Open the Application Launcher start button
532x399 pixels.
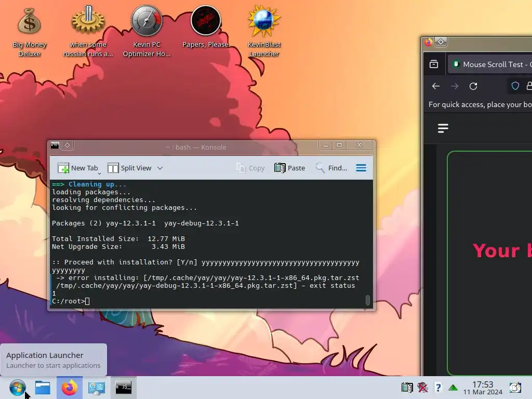tap(17, 388)
